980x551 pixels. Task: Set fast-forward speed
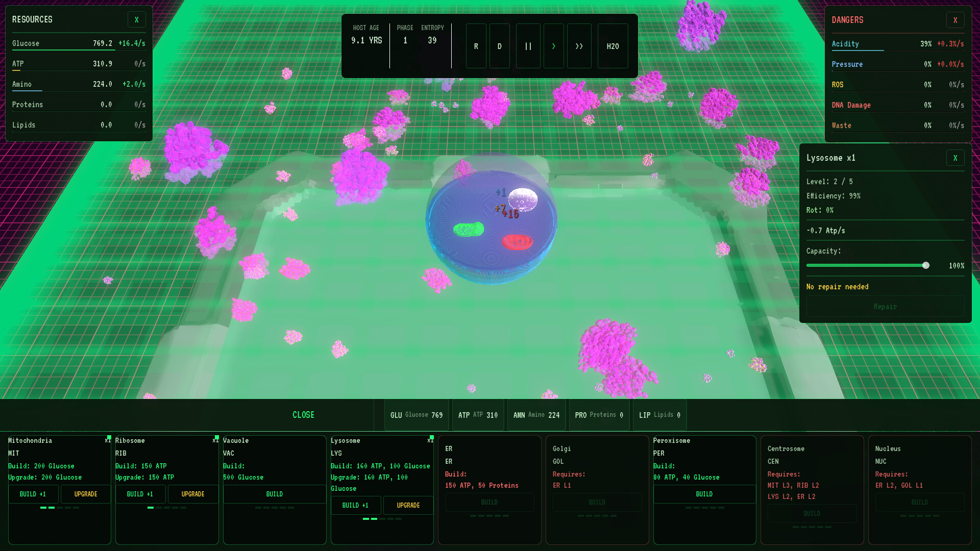click(x=579, y=46)
